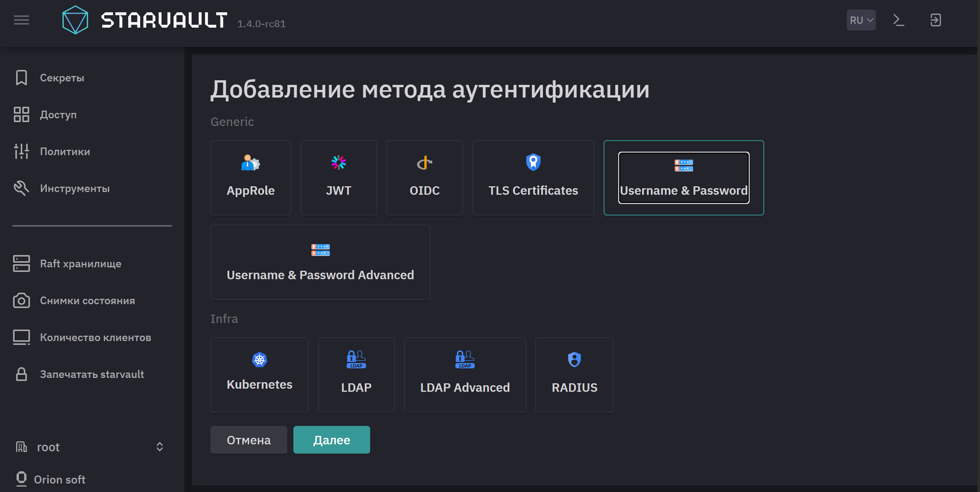Click the logout icon in header

coord(935,20)
